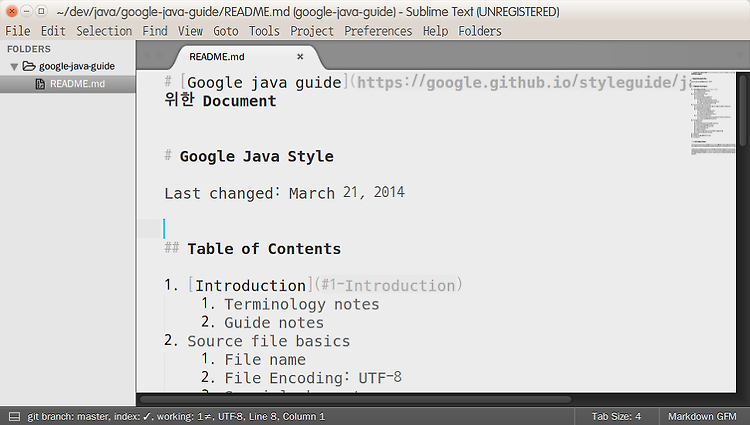Toggle side bar with status bar icon

(14, 417)
